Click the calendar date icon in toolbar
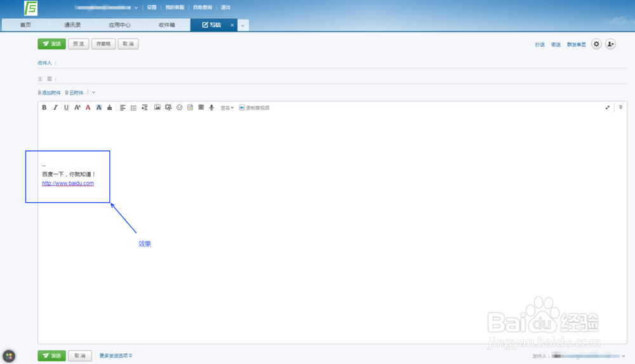The image size is (635, 364). point(201,108)
